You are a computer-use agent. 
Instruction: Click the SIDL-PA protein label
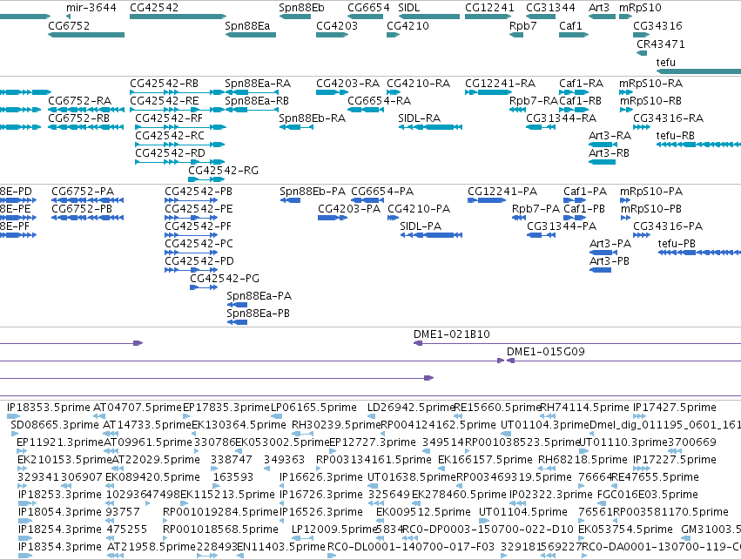click(x=421, y=226)
